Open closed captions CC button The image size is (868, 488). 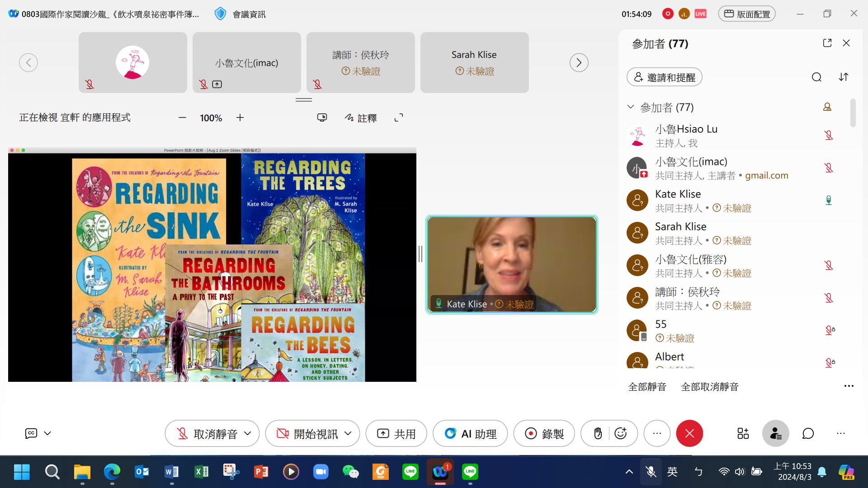tap(31, 433)
